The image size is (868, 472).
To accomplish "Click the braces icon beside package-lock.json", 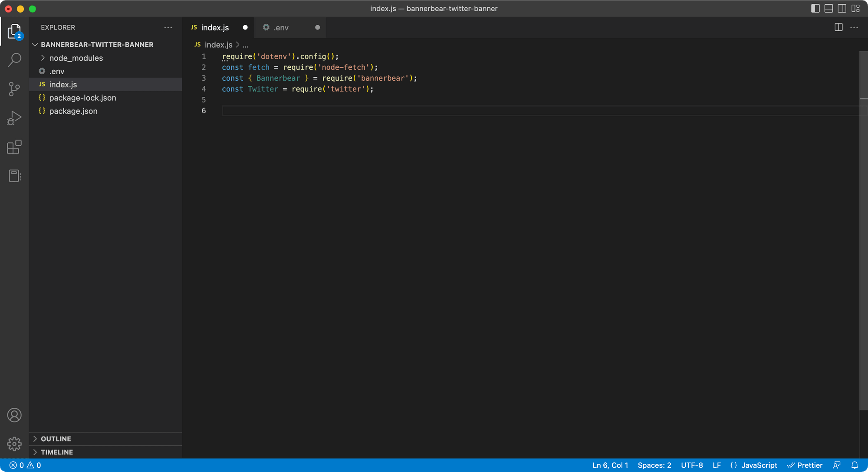I will [x=42, y=97].
